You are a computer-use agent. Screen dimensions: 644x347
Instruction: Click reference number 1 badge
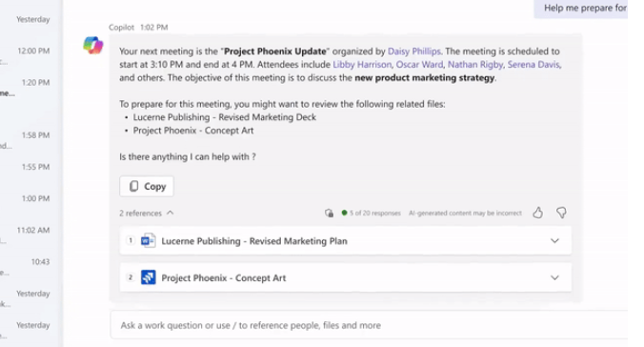point(131,240)
